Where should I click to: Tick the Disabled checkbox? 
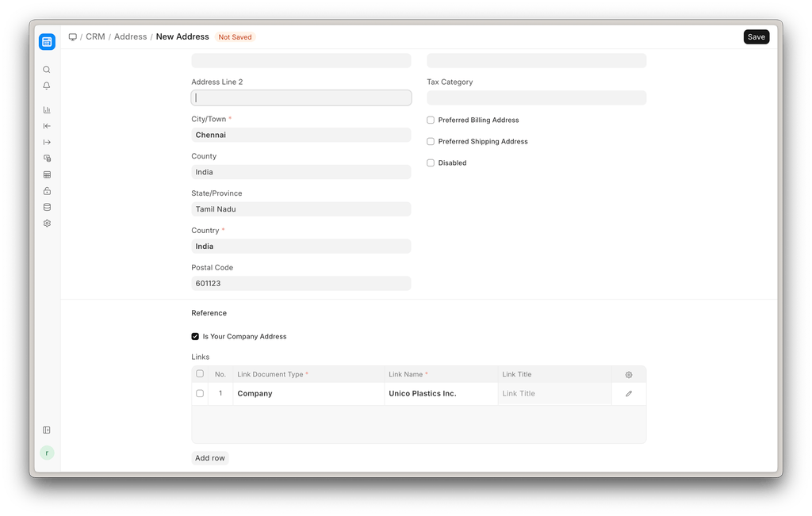click(431, 163)
